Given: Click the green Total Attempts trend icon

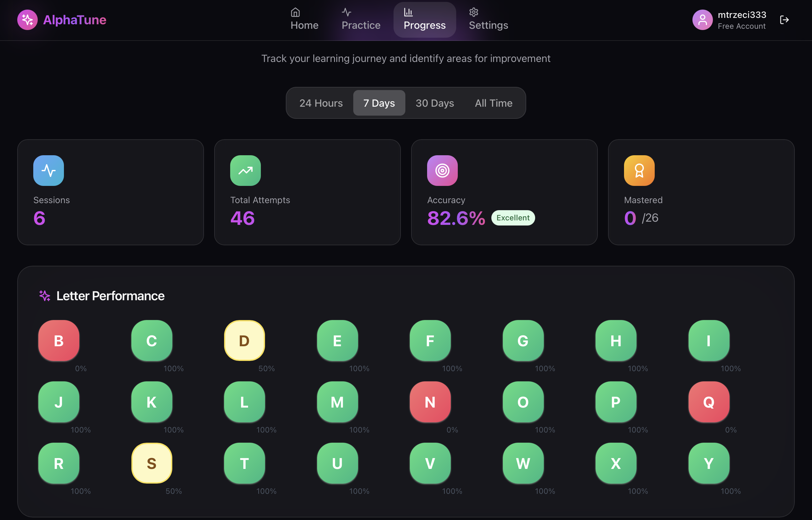Looking at the screenshot, I should (245, 171).
